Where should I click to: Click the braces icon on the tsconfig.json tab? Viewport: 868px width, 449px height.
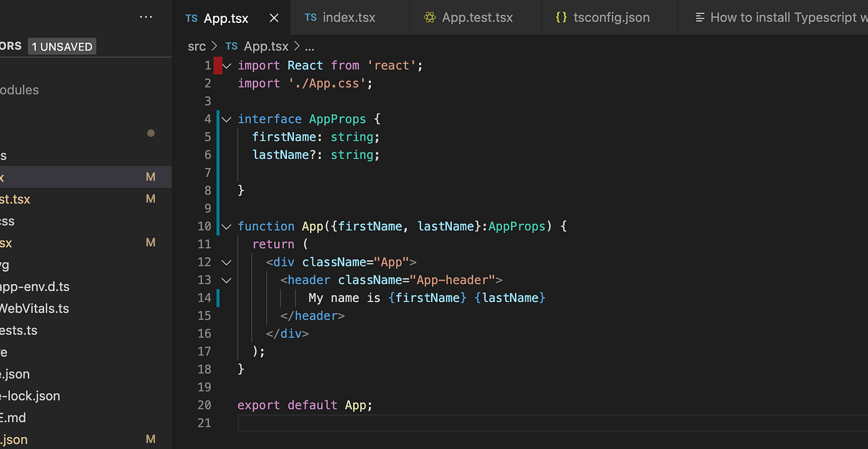click(x=561, y=17)
